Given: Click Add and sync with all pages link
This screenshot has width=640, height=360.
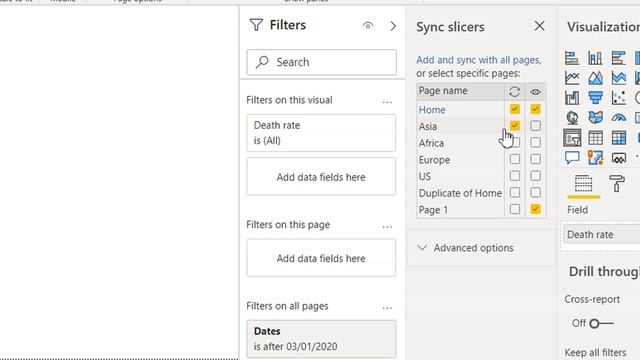Looking at the screenshot, I should pos(478,60).
